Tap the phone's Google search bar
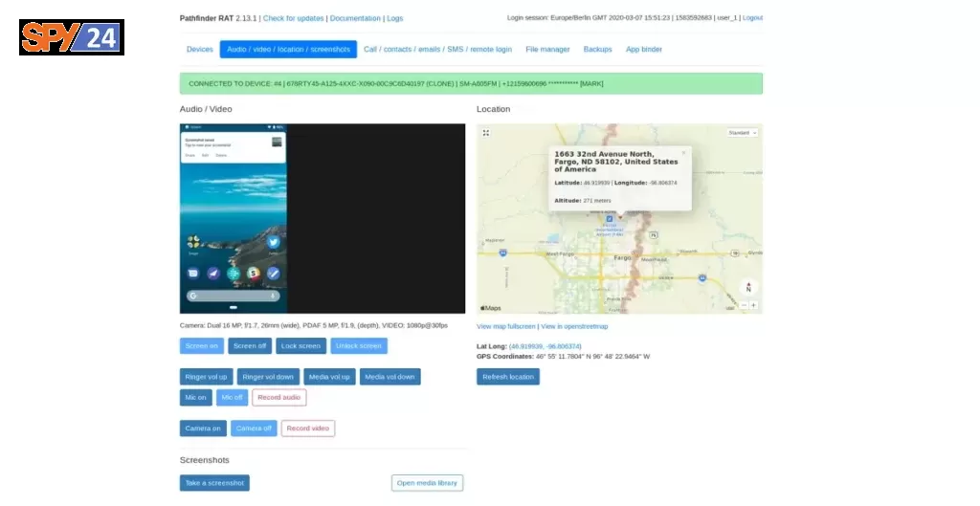The width and height of the screenshot is (980, 506). [x=234, y=296]
